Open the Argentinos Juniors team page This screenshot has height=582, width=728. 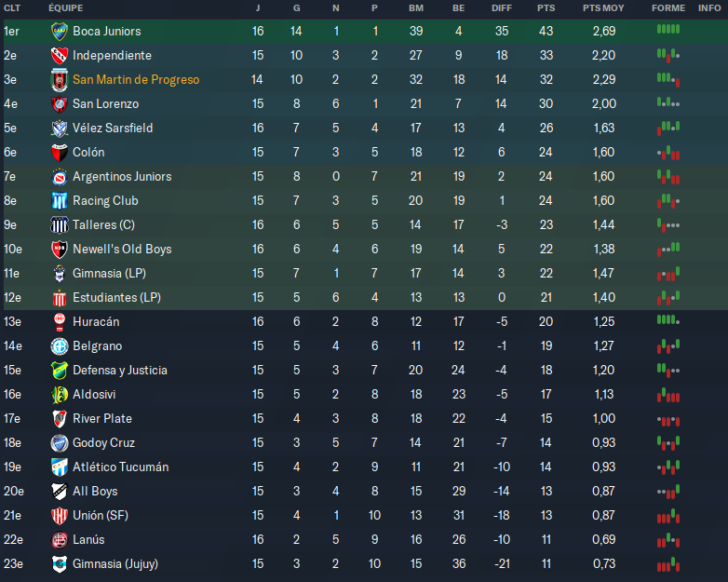(122, 176)
